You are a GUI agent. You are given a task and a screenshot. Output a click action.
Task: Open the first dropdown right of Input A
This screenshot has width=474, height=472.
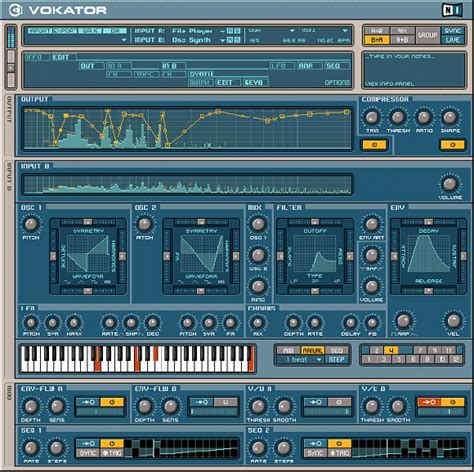click(292, 31)
